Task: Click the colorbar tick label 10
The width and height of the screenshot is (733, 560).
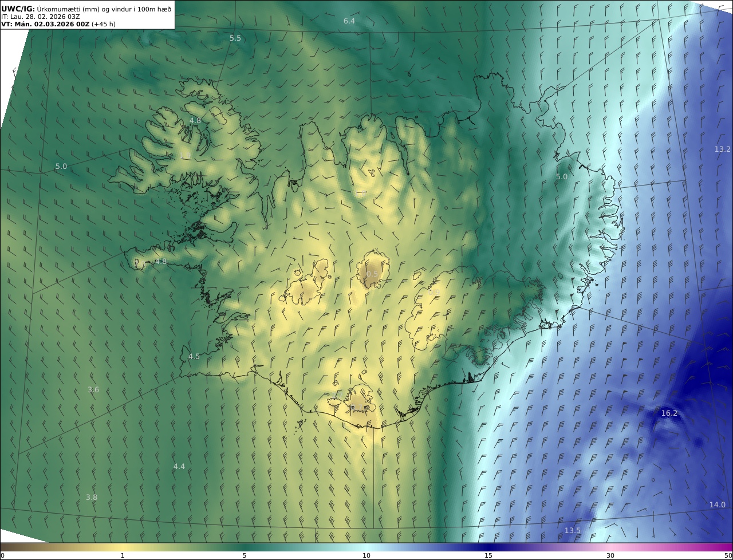Action: tap(366, 555)
